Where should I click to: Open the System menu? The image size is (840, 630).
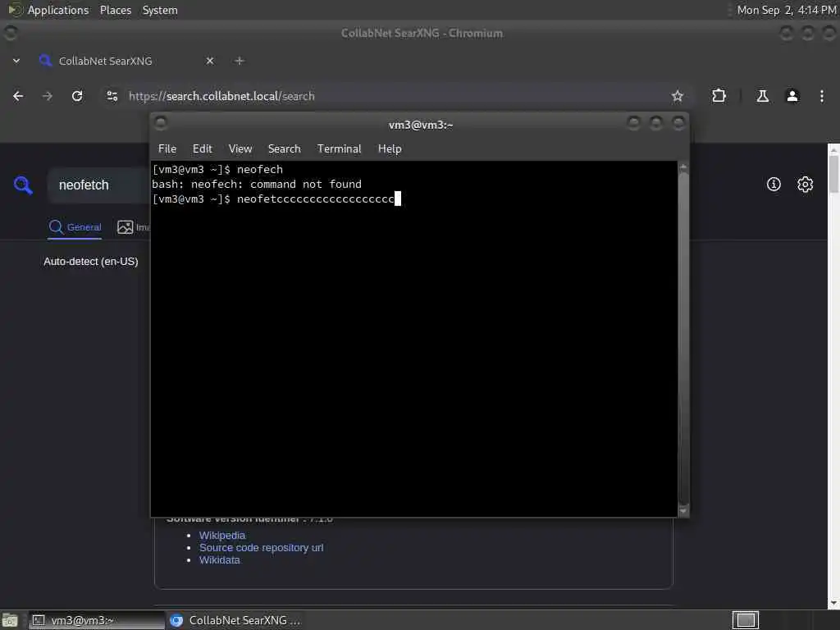click(160, 10)
